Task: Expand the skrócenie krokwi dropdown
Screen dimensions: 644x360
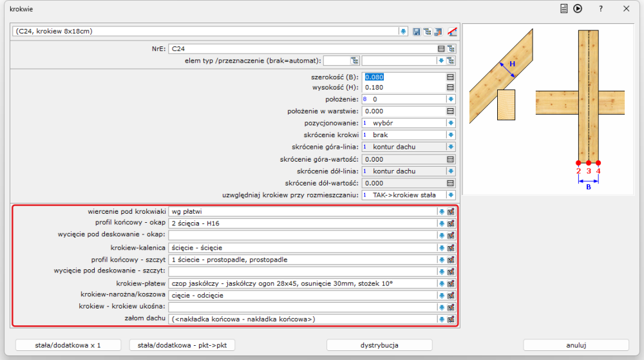Action: pyautogui.click(x=451, y=135)
